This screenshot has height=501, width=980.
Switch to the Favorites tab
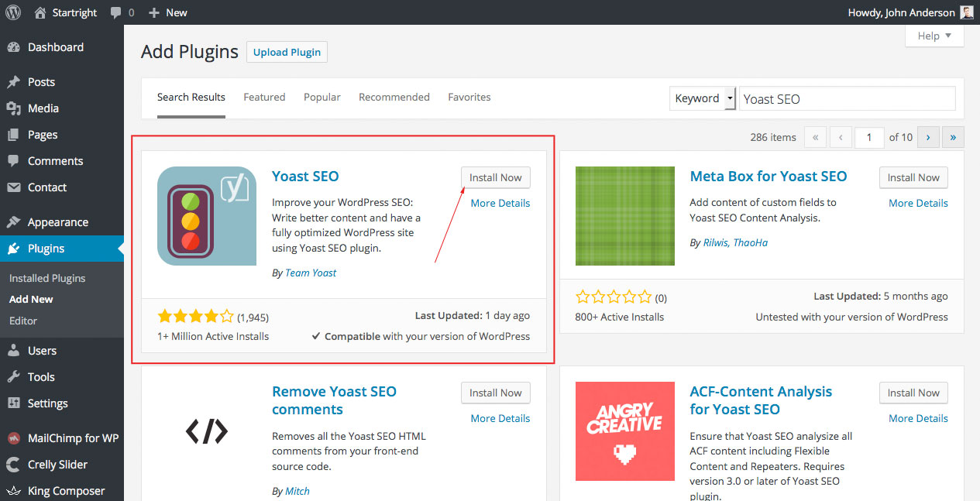pos(469,98)
